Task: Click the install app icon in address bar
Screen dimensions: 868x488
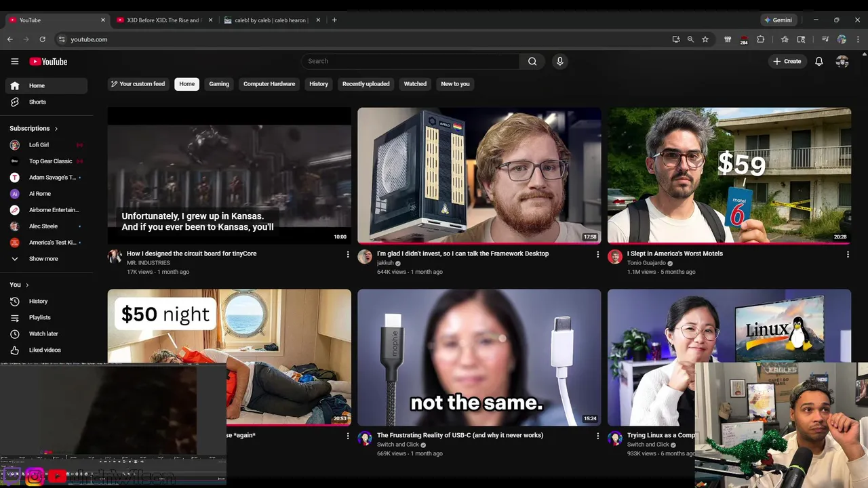Action: 676,39
